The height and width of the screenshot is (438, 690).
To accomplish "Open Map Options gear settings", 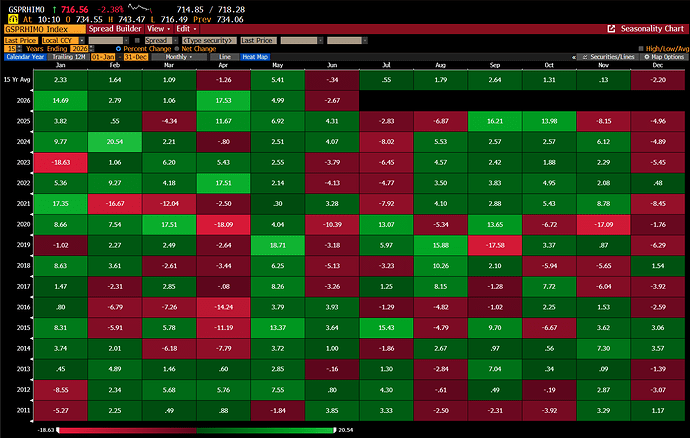I will pyautogui.click(x=664, y=57).
